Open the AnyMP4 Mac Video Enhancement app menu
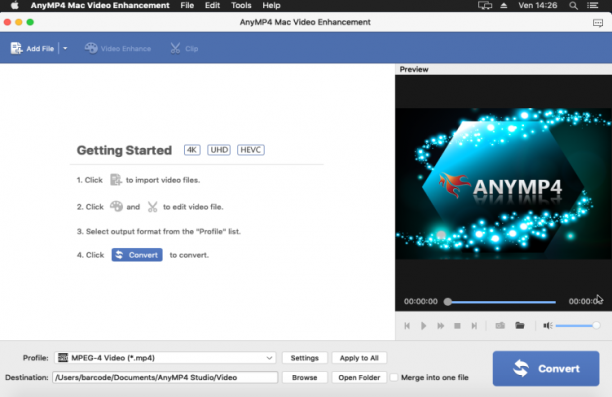 pos(100,5)
